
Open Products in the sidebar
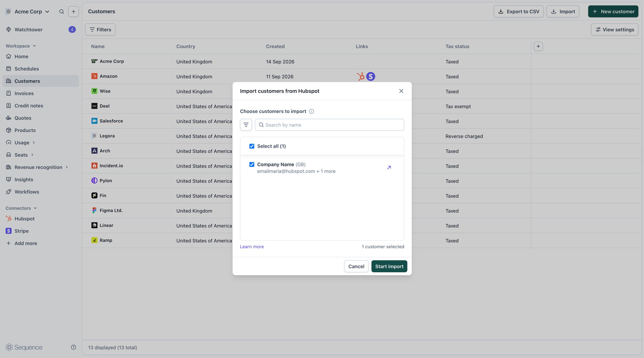(x=41, y=130)
